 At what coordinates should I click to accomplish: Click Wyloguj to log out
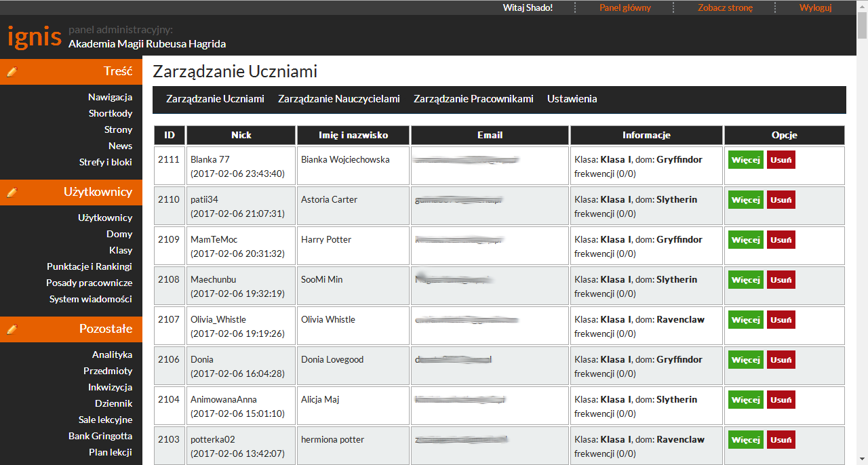click(x=815, y=8)
